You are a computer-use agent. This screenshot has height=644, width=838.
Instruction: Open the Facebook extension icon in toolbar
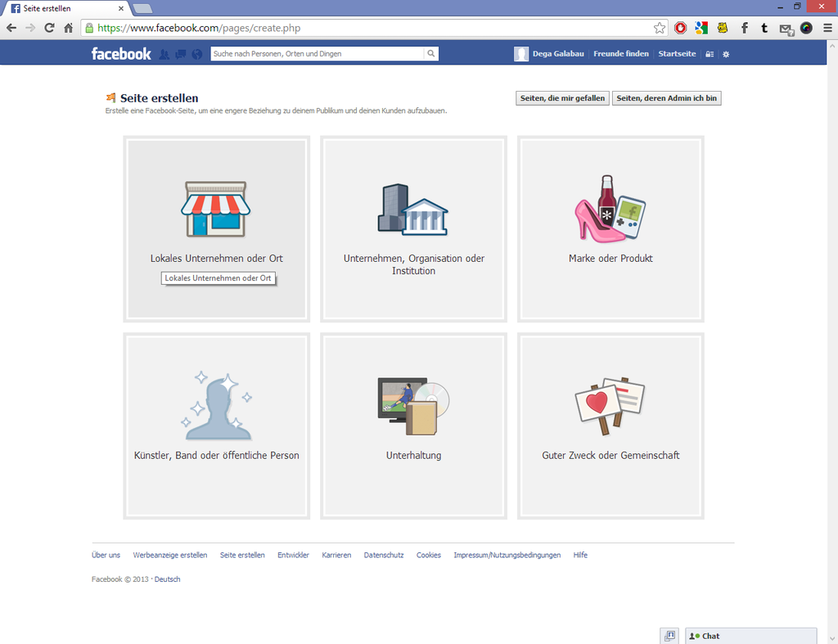click(x=744, y=28)
